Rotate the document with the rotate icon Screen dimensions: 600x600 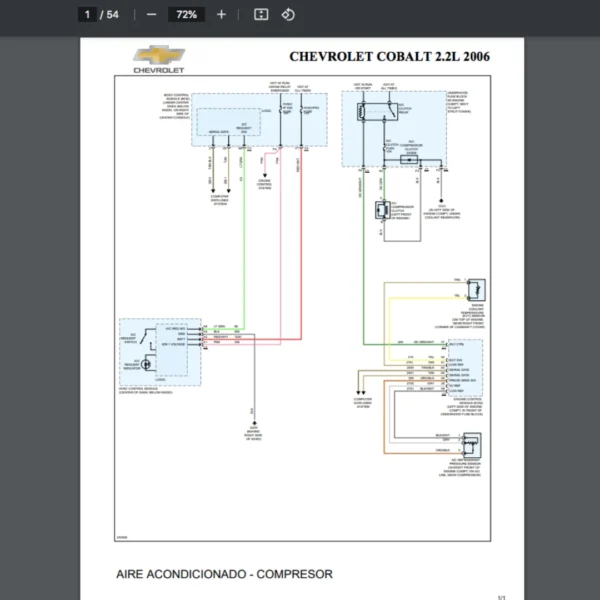click(288, 15)
